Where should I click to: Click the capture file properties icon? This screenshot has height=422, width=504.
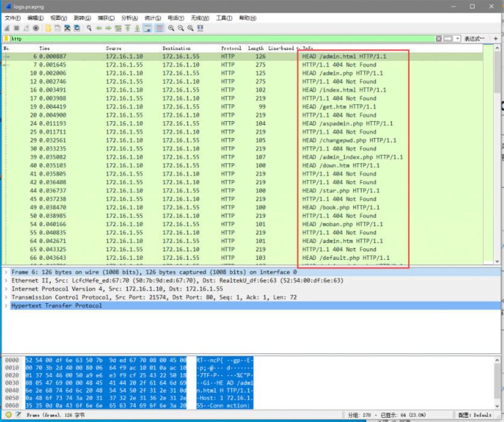pos(18,415)
